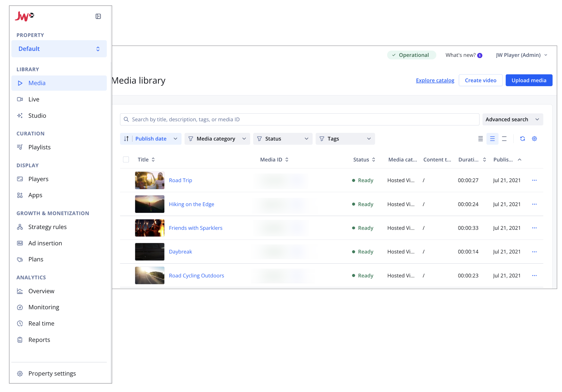Switch to medium row density view
562x392 pixels.
tap(492, 139)
